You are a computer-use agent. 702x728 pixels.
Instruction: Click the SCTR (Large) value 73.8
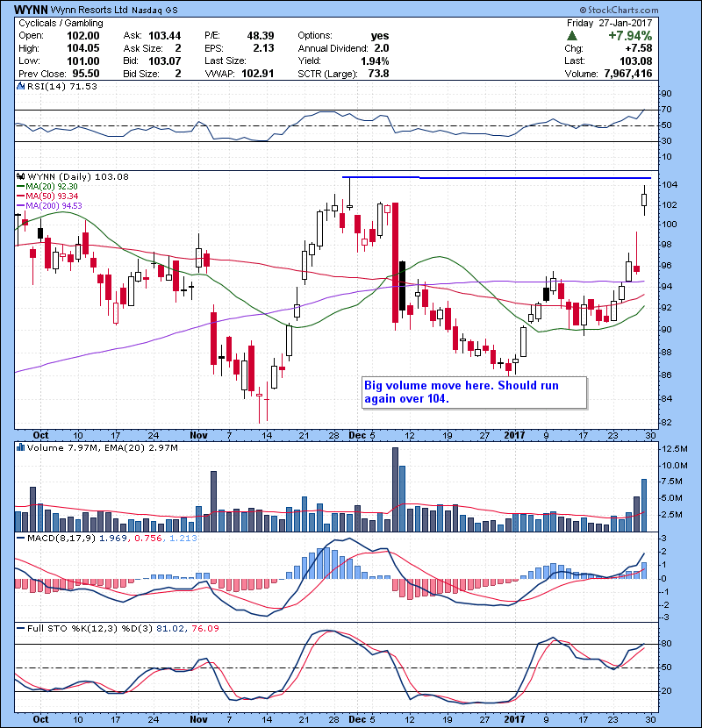tap(379, 74)
